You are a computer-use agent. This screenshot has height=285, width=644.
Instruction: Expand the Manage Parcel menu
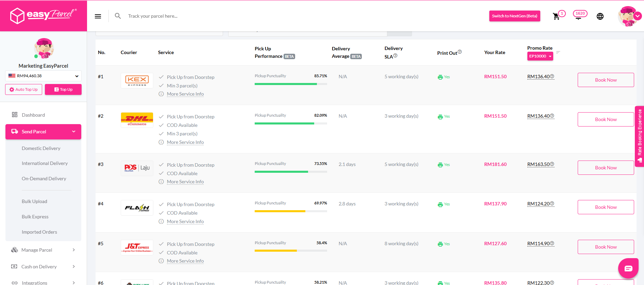point(43,250)
